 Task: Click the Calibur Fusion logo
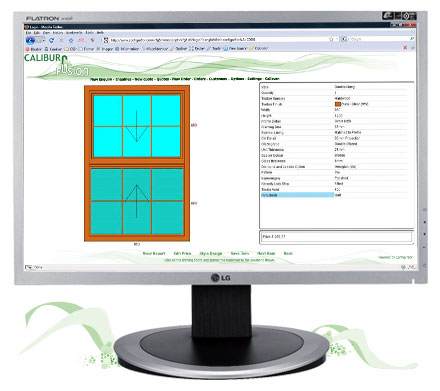tap(57, 65)
